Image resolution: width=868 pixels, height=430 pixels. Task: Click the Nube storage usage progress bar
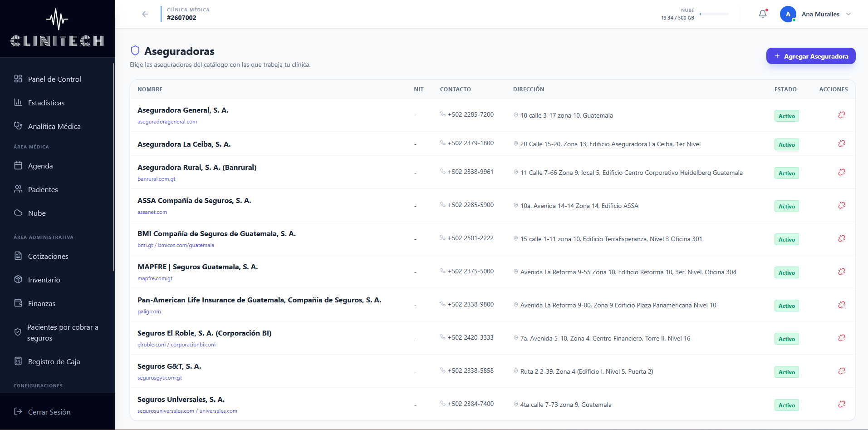[714, 14]
